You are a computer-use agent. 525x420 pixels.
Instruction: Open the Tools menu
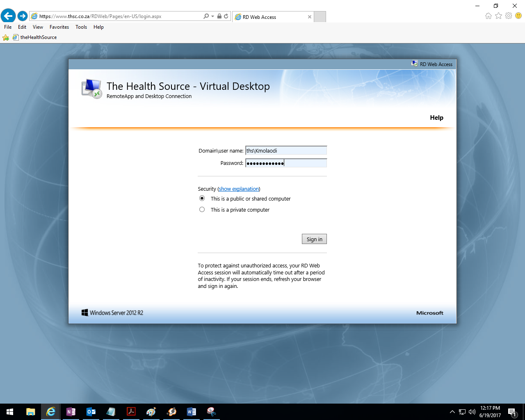tap(81, 27)
